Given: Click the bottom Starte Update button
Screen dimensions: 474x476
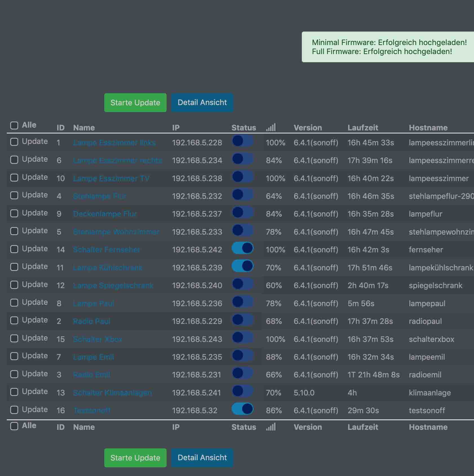Looking at the screenshot, I should click(135, 458).
